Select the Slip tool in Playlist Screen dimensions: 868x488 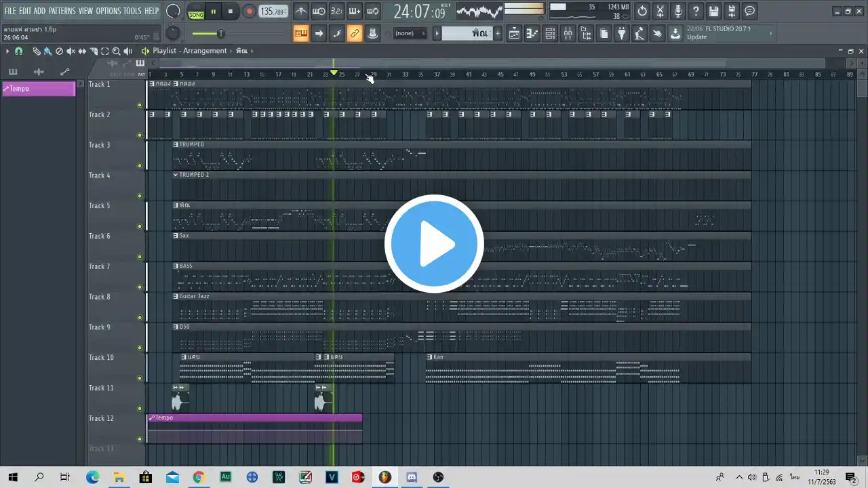[x=82, y=52]
